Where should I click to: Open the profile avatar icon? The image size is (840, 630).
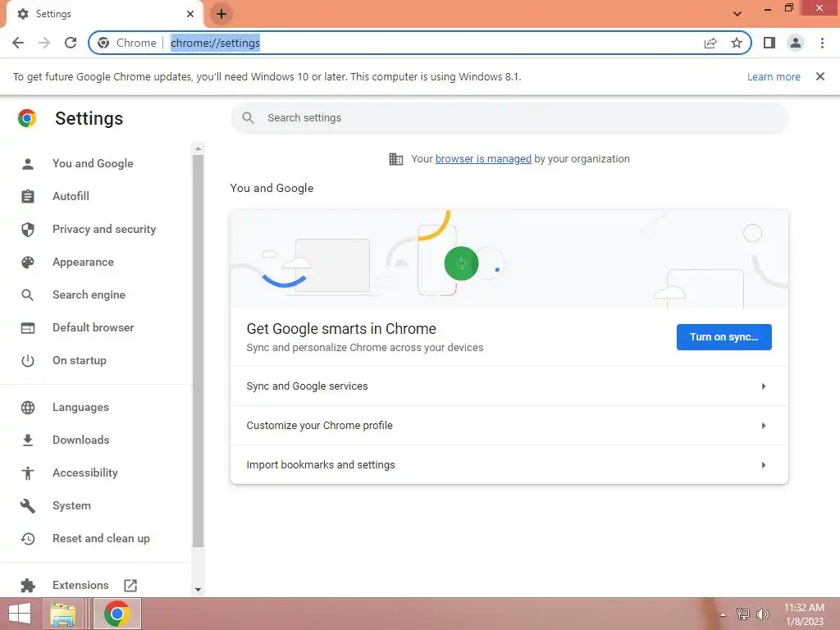pos(796,43)
